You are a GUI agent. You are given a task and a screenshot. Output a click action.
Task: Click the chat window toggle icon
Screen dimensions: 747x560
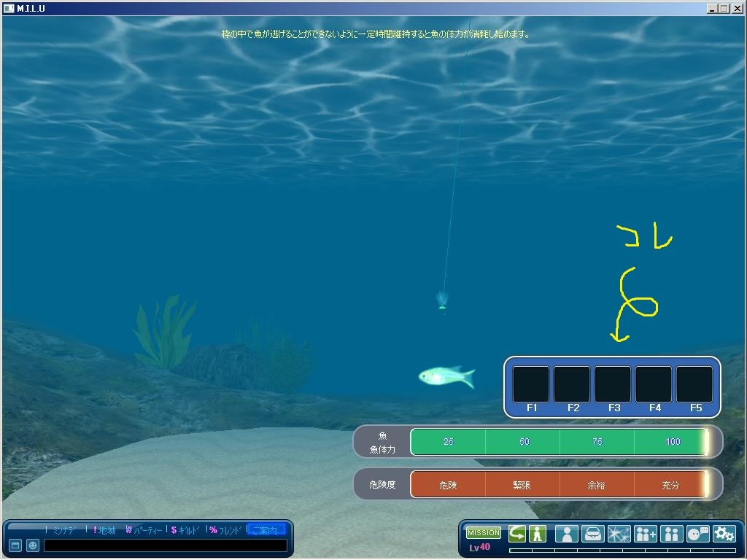(x=15, y=545)
